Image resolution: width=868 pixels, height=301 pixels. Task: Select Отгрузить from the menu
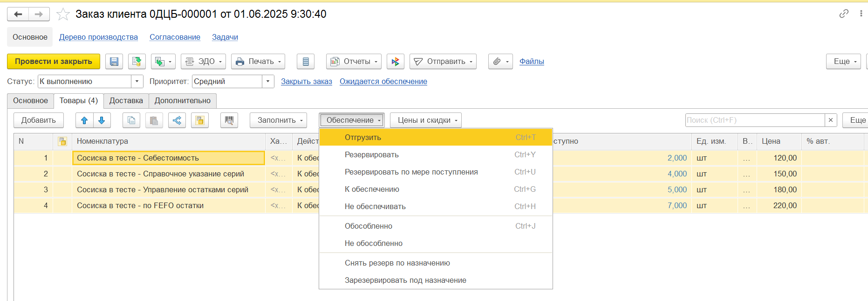pyautogui.click(x=363, y=138)
